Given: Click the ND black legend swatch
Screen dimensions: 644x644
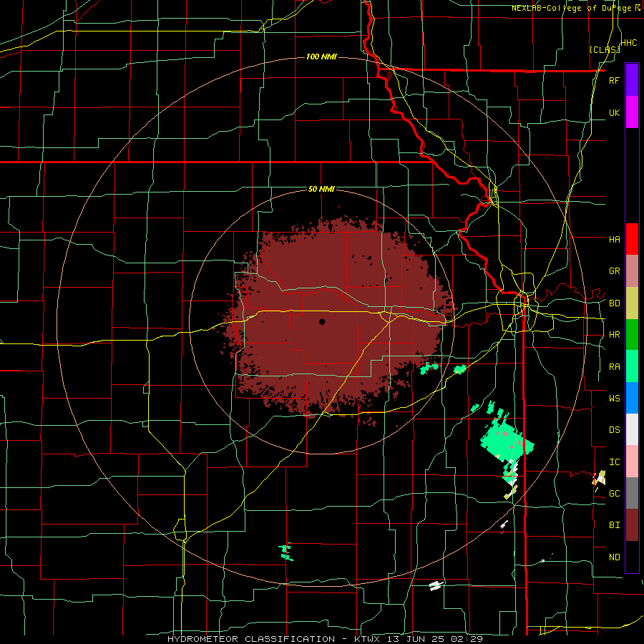Looking at the screenshot, I should coord(632,557).
